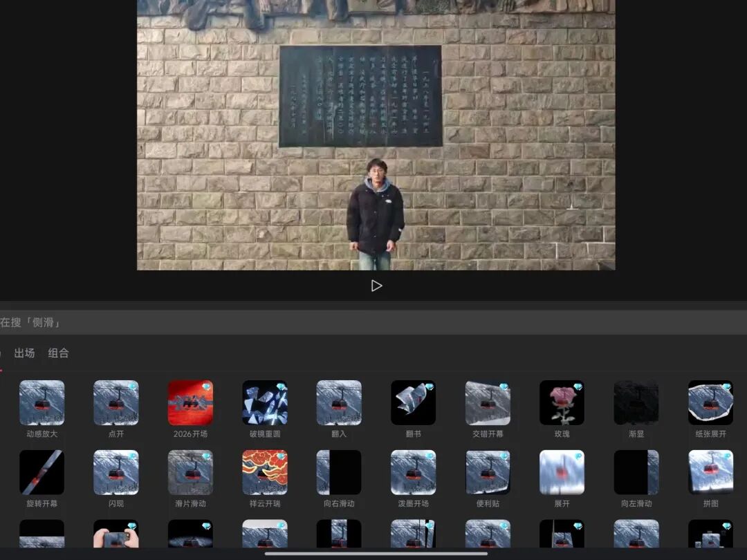
Task: Apply the 玫瑰 rose animation
Action: pyautogui.click(x=562, y=403)
